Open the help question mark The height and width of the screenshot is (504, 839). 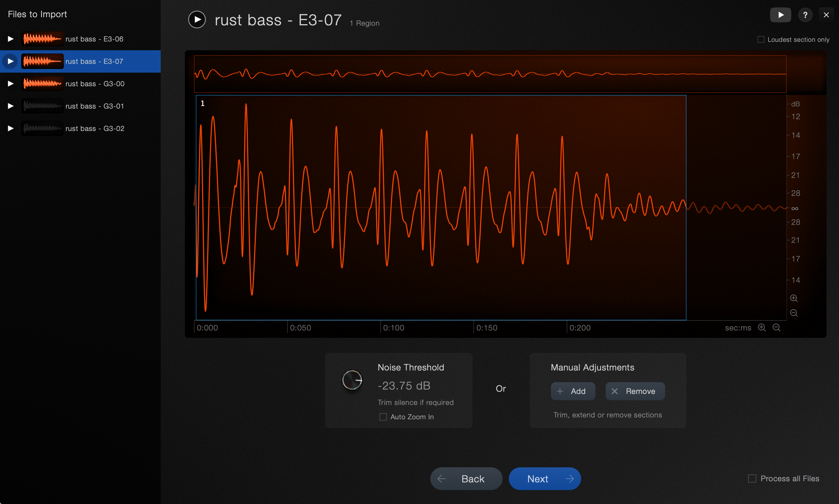coord(805,15)
